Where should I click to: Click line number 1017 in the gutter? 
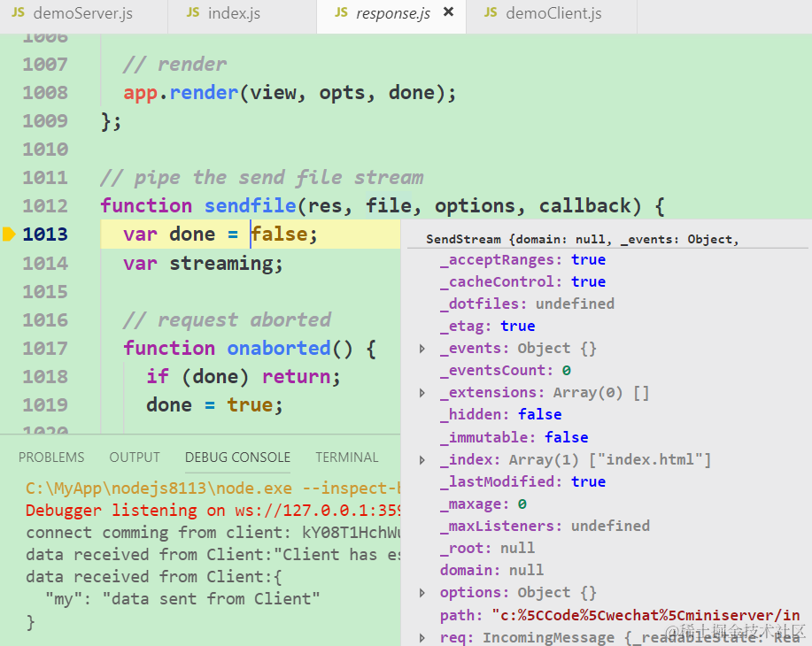point(45,349)
